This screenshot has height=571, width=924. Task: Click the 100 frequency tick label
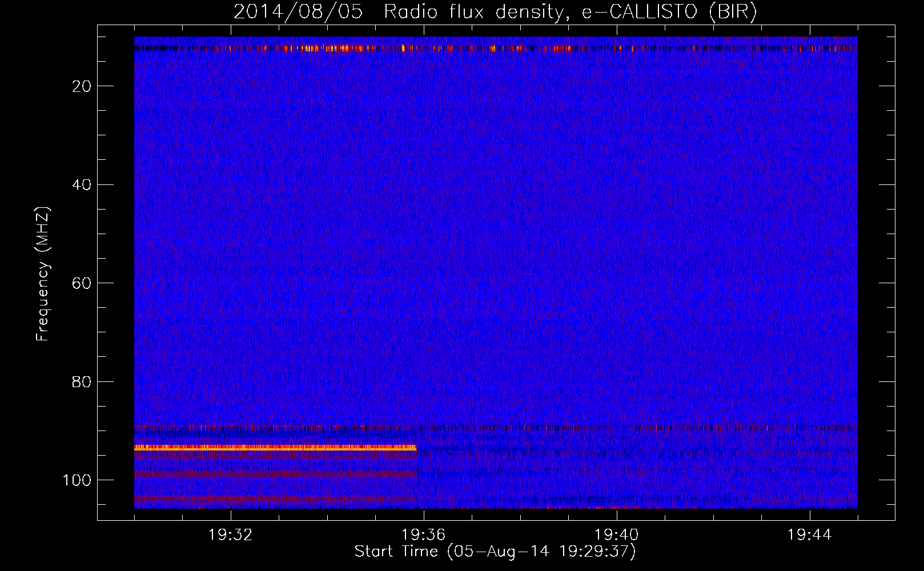(77, 480)
